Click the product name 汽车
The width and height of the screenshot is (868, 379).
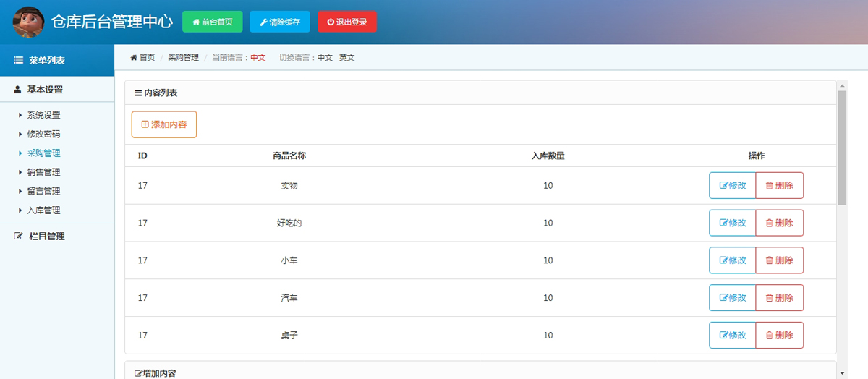289,298
